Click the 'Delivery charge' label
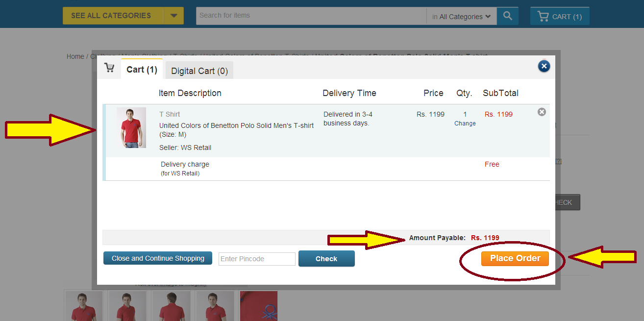Image resolution: width=644 pixels, height=321 pixels. pyautogui.click(x=185, y=164)
